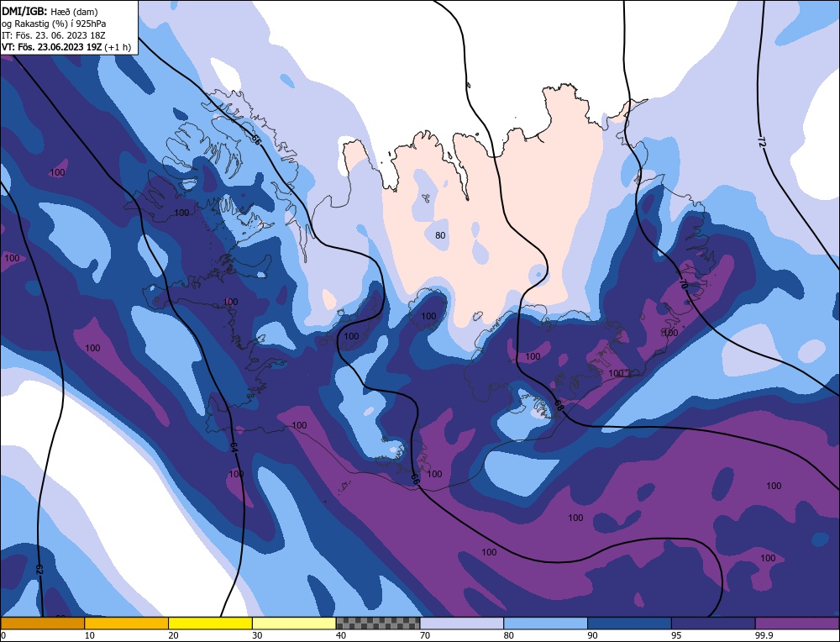Viewport: 840px width, 642px height.
Task: Click the '90' legend scale value
Action: pos(592,635)
